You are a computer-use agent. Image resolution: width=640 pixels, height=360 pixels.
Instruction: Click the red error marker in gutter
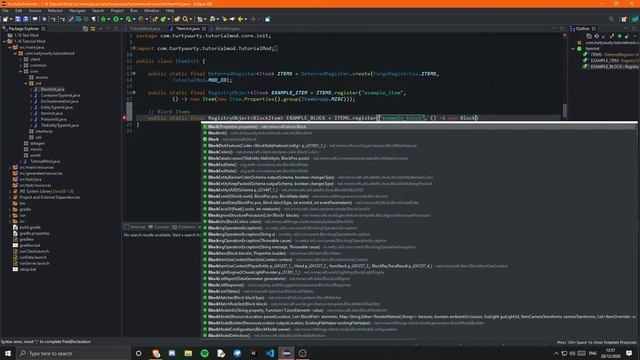coord(125,118)
